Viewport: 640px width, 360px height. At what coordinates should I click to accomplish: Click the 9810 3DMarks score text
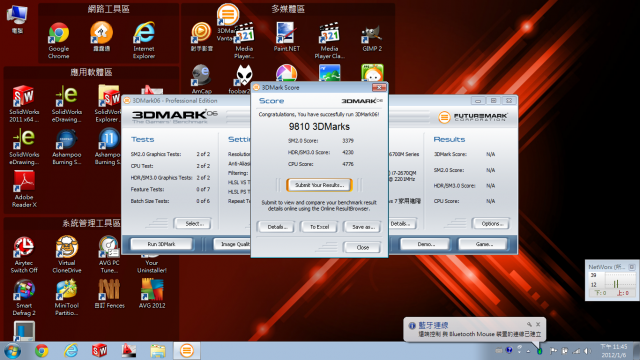(319, 127)
